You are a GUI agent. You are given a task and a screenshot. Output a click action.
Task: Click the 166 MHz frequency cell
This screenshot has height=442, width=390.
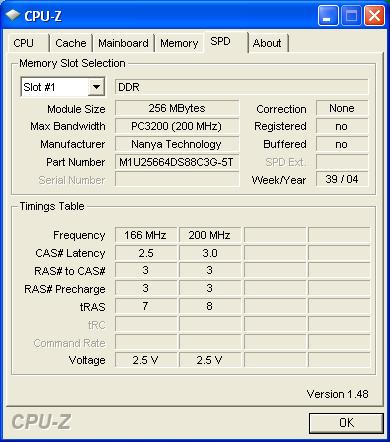[x=146, y=235]
